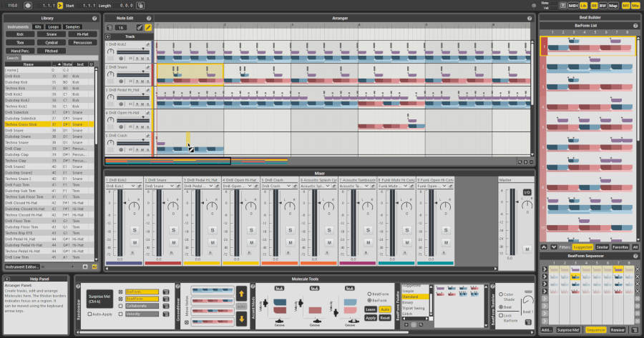The width and height of the screenshot is (644, 338).
Task: Open Funk Mute mixer instrument dropdown
Action: click(x=406, y=187)
